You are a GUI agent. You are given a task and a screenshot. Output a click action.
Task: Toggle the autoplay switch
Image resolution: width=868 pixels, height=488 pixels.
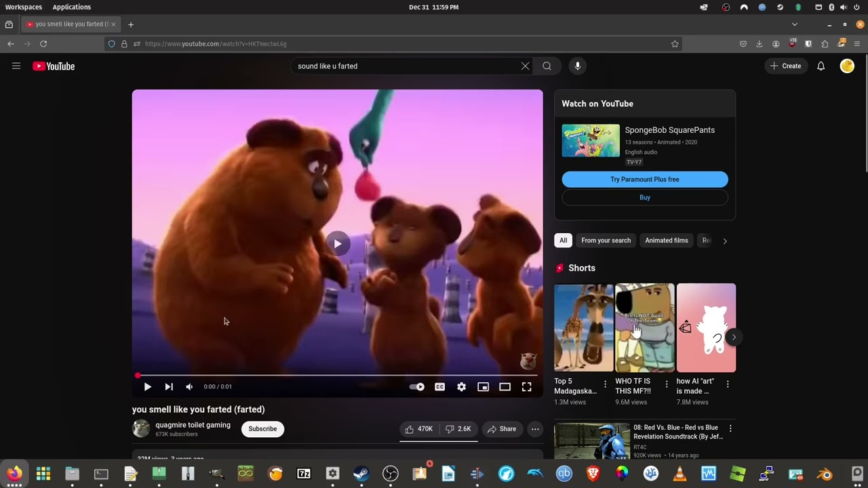point(417,386)
